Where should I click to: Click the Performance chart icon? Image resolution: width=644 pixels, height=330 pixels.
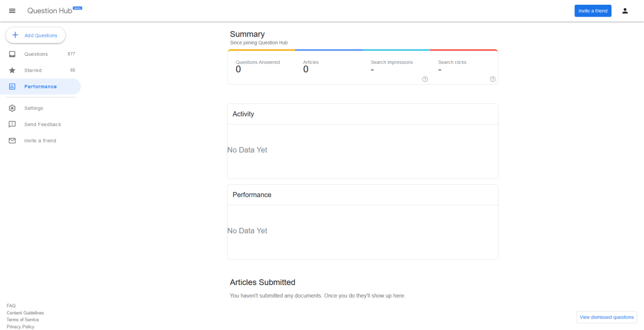(x=12, y=86)
